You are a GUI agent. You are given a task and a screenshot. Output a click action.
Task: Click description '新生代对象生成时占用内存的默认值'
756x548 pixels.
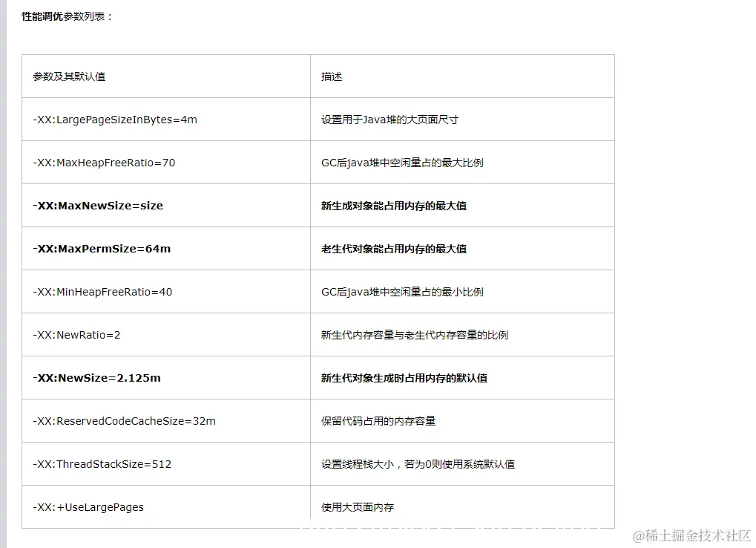(404, 378)
